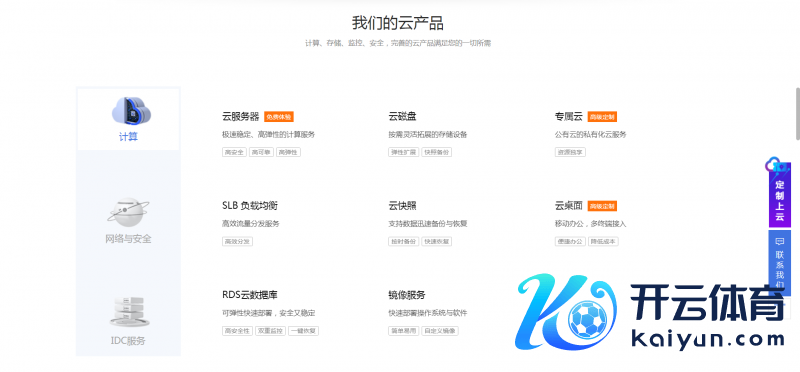Click the orange badge beside 云桌面
800x372 pixels.
tap(602, 206)
